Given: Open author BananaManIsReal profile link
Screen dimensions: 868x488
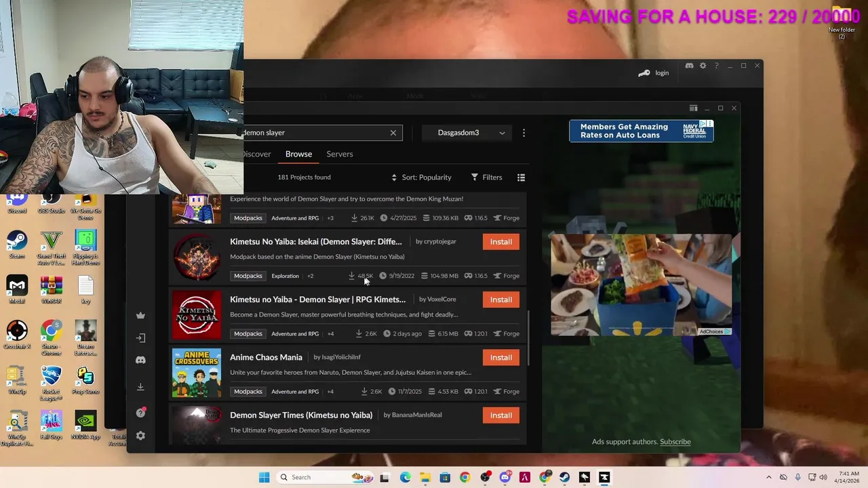Looking at the screenshot, I should pyautogui.click(x=416, y=415).
